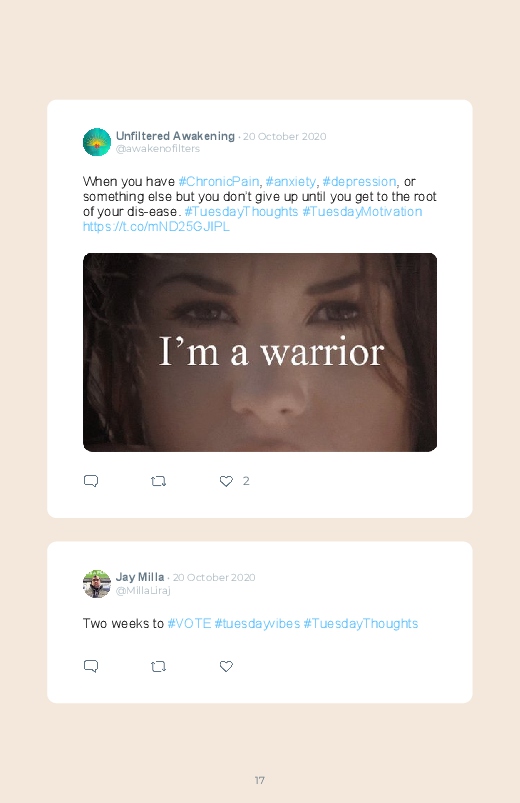Open the "I'm a warrior" image
The image size is (520, 803).
(x=260, y=352)
